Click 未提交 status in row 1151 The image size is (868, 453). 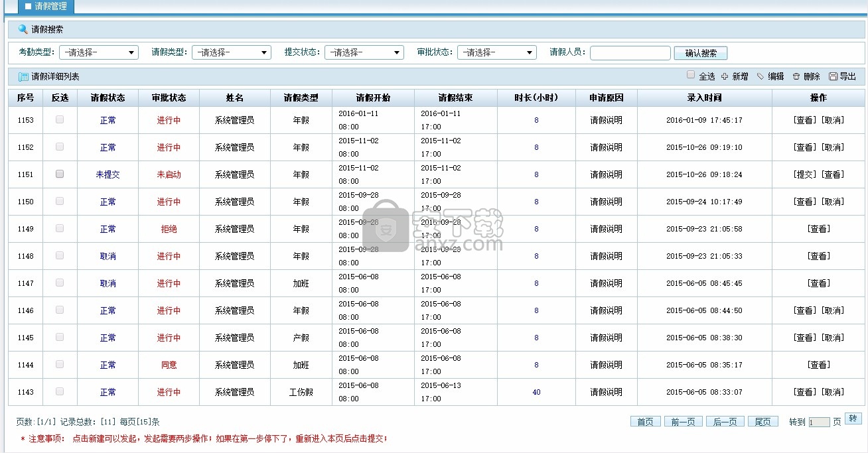click(108, 174)
